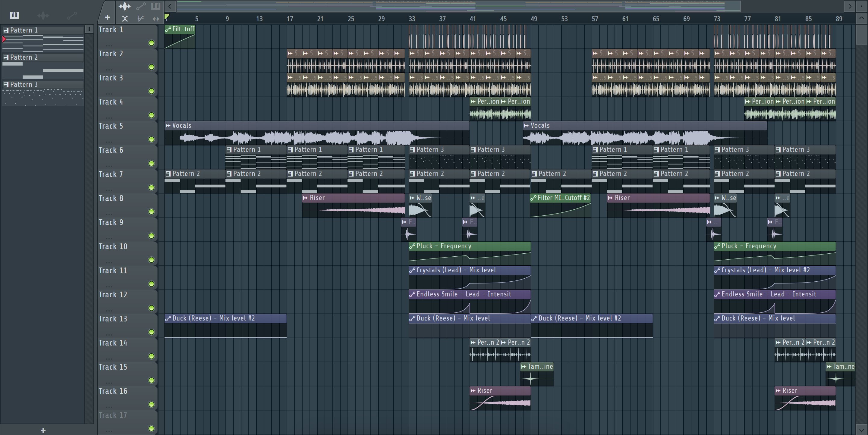Select the stretch arrows tool

coord(156,19)
